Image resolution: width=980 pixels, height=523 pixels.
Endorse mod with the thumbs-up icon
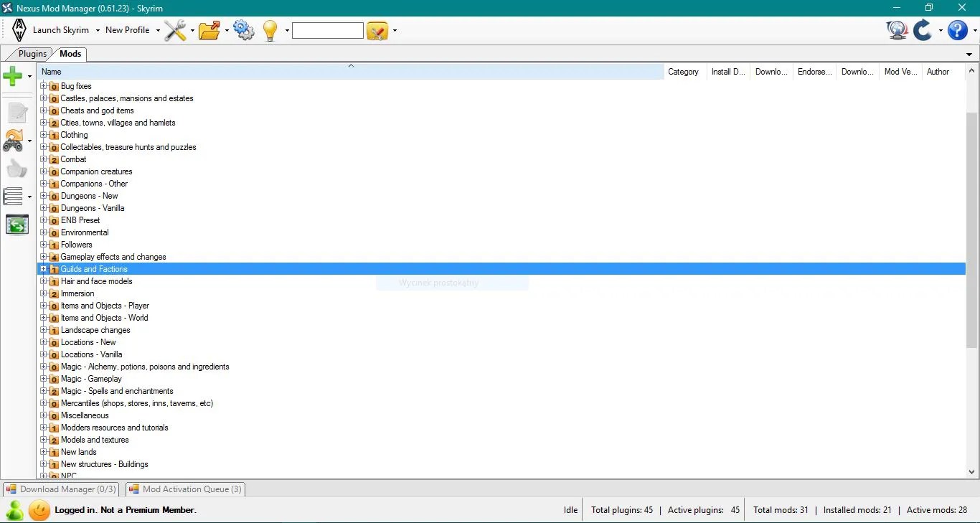17,169
